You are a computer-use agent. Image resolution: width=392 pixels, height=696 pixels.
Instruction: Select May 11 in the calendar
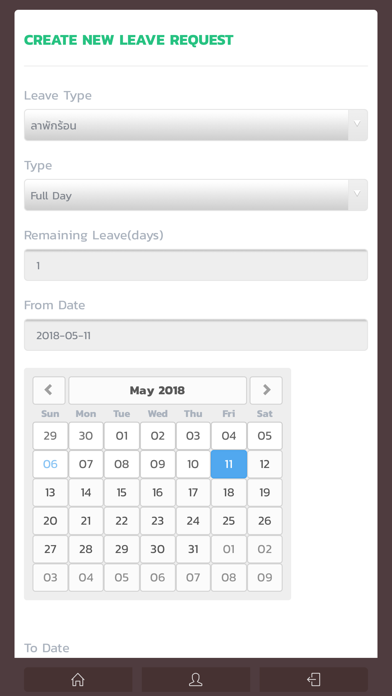(x=229, y=464)
